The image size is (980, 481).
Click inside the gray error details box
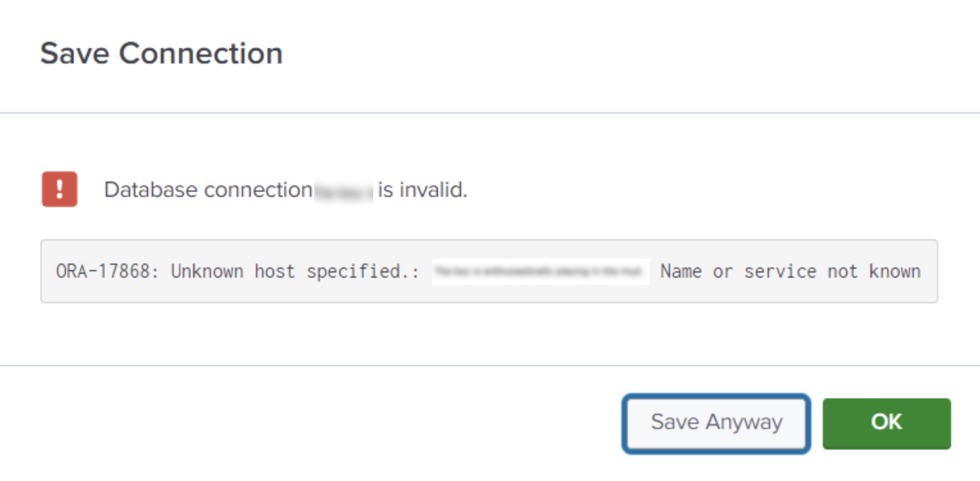(x=489, y=271)
